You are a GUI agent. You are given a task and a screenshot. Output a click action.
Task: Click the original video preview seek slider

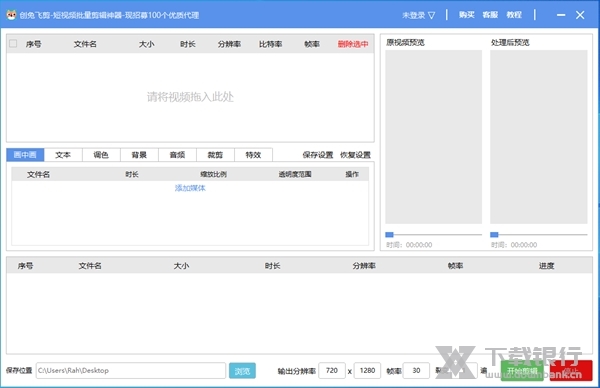click(x=434, y=235)
